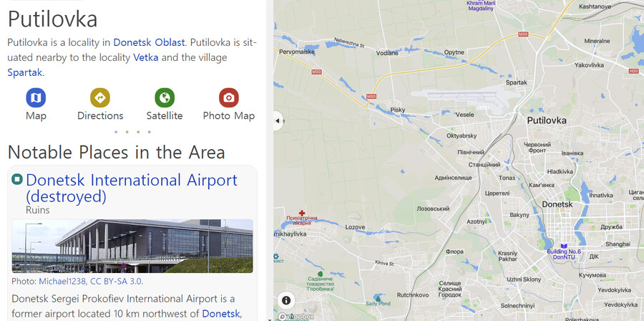Switch to the green Satellite icon

click(165, 98)
